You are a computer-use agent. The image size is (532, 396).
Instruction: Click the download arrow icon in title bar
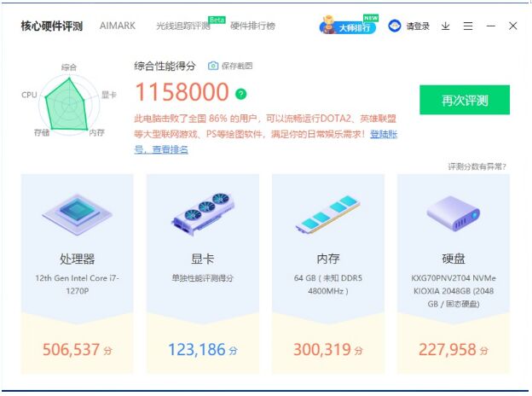445,26
